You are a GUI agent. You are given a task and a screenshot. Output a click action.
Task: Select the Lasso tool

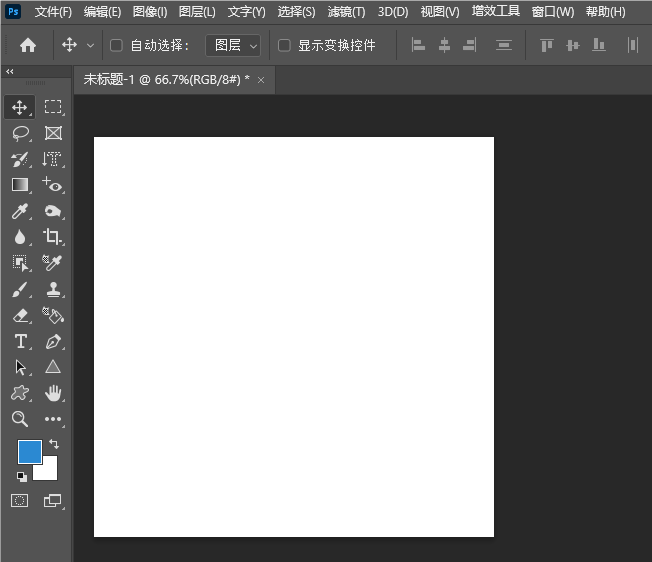pos(20,133)
